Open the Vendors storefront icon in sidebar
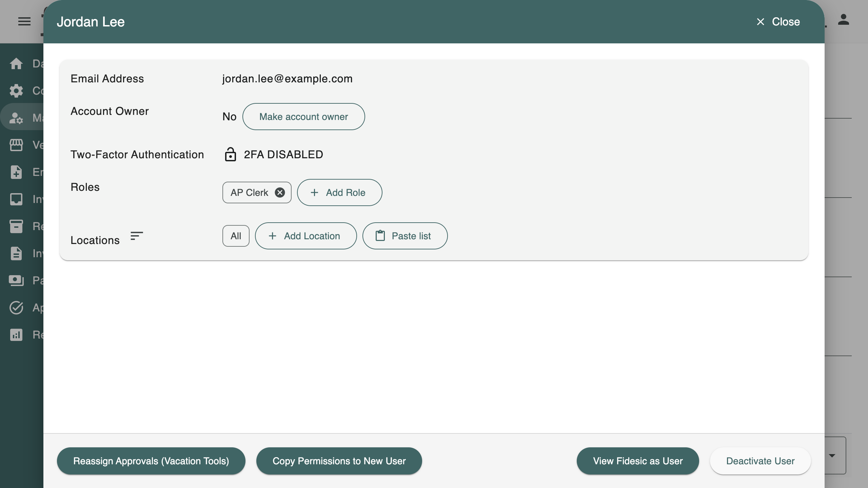 [x=16, y=145]
